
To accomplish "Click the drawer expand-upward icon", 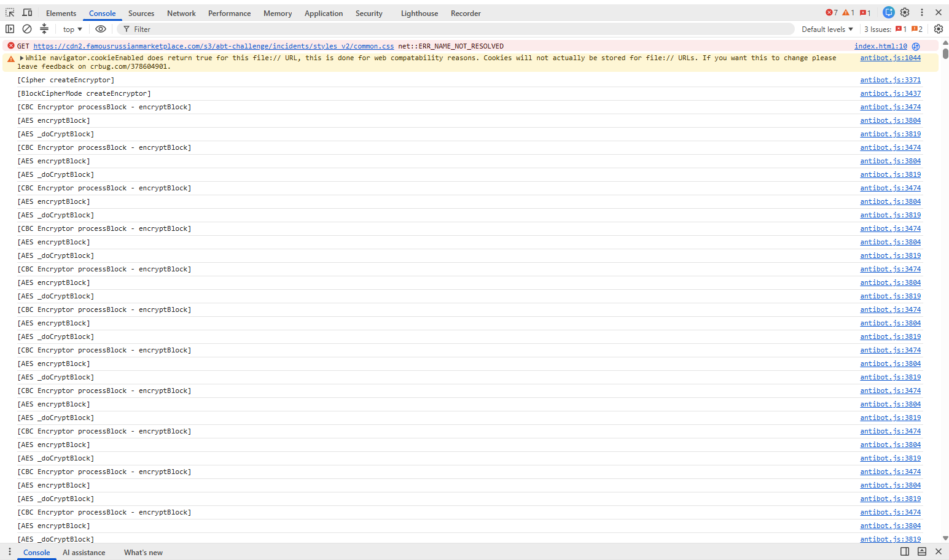I will [922, 551].
